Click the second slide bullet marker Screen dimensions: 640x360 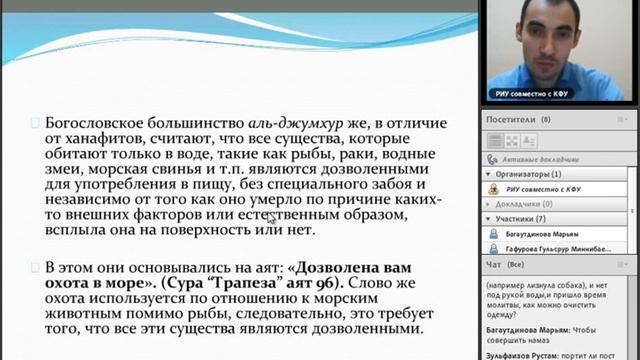(x=35, y=268)
